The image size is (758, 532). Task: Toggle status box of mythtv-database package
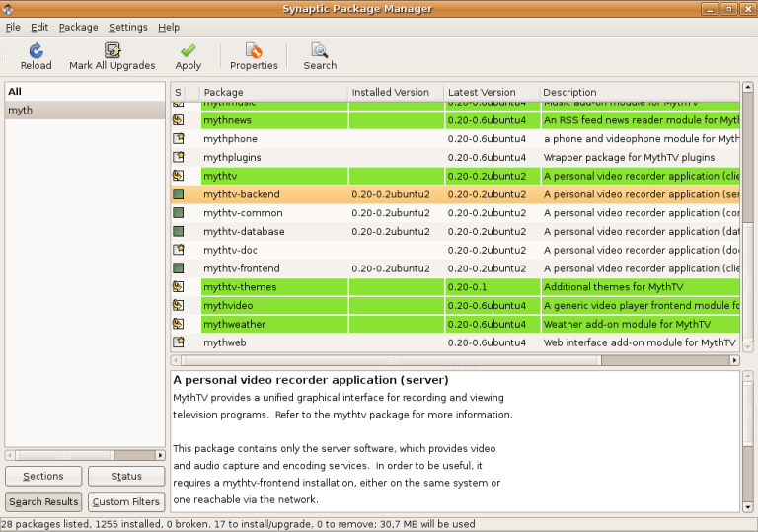click(179, 231)
